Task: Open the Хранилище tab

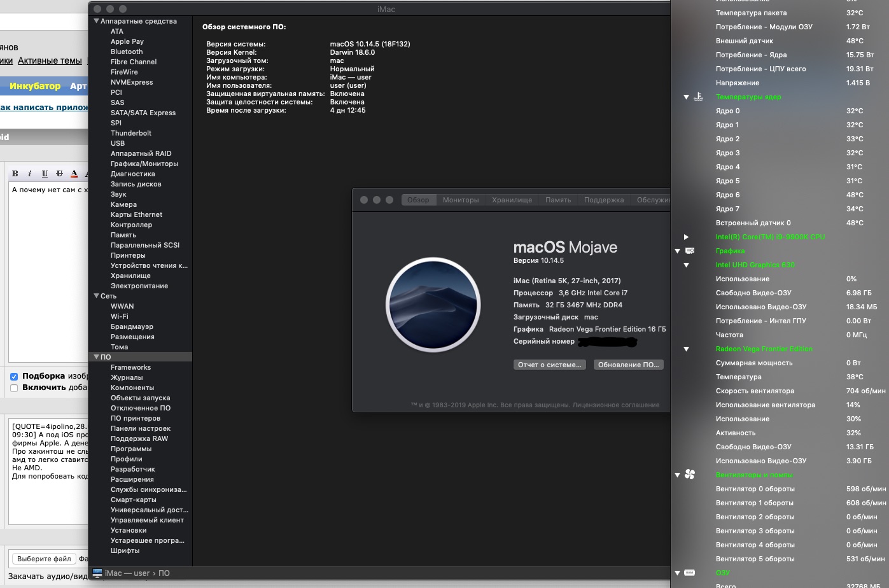Action: pyautogui.click(x=512, y=200)
